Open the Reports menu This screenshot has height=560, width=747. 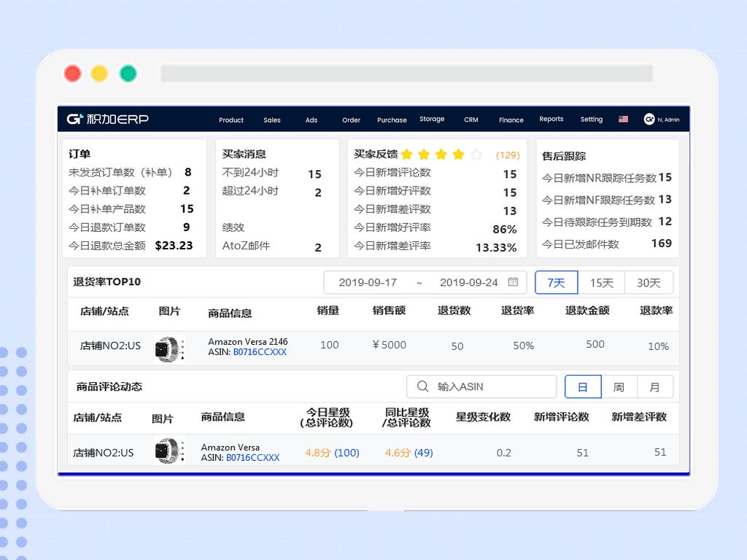pyautogui.click(x=551, y=120)
